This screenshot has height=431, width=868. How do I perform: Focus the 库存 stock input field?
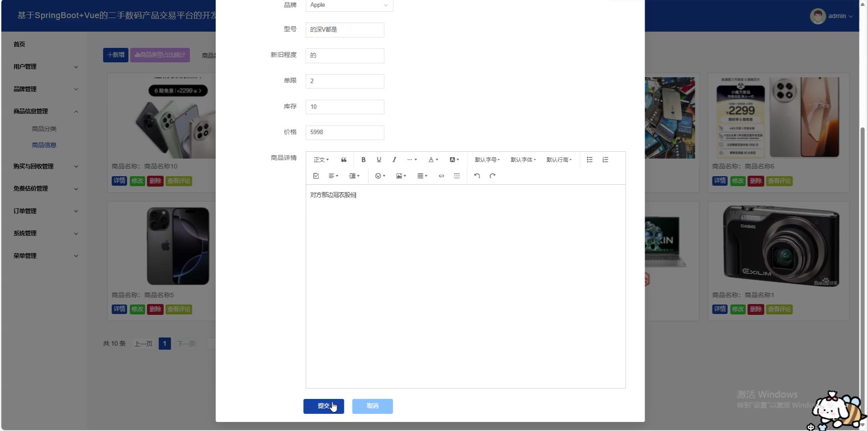coord(345,107)
